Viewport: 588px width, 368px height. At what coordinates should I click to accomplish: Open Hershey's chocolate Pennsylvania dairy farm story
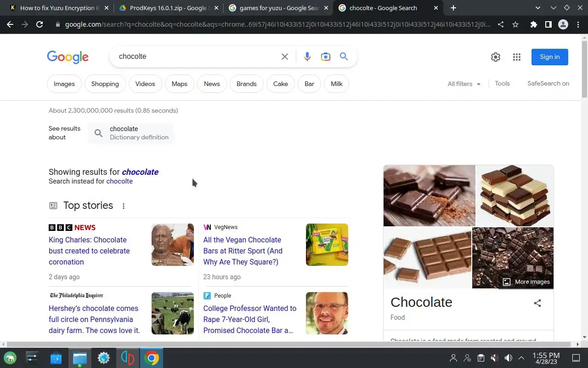[94, 319]
